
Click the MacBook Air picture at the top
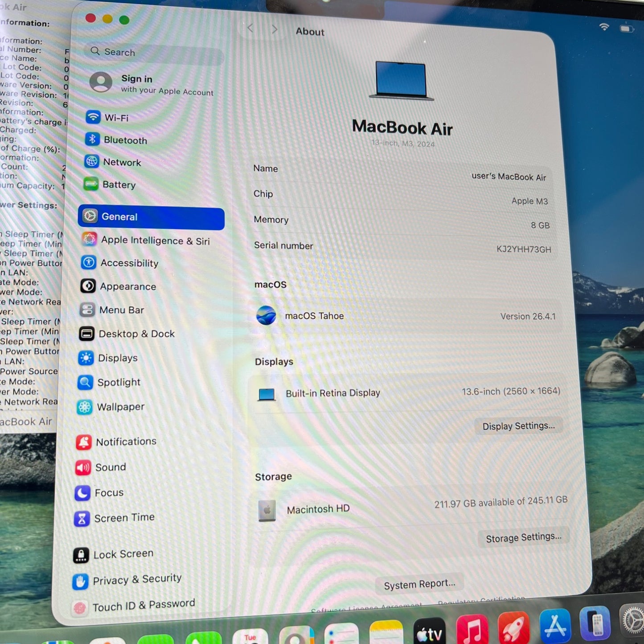click(401, 80)
